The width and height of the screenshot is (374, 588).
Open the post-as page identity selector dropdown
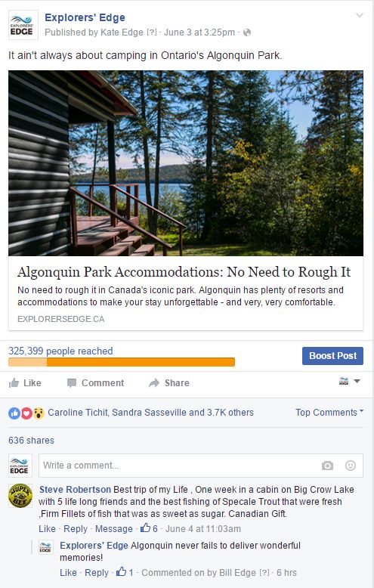tap(349, 382)
